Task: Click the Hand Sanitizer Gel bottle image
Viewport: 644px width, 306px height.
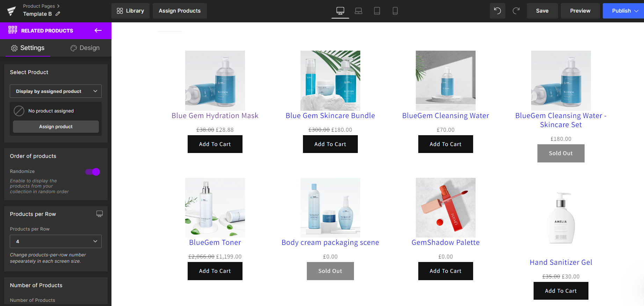Action: tap(561, 218)
